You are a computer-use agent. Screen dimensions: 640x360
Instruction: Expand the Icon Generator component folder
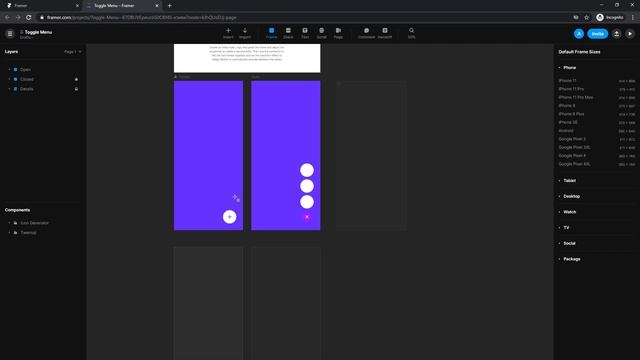click(x=9, y=223)
